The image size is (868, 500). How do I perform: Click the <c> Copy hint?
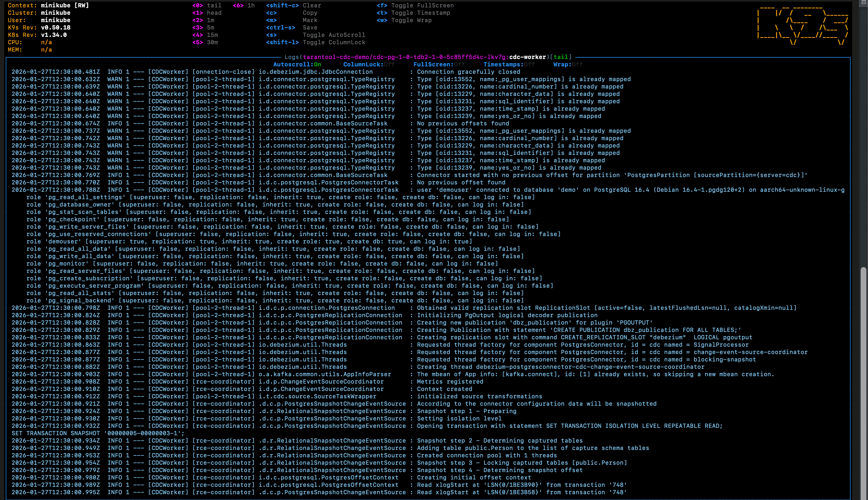pyautogui.click(x=292, y=13)
